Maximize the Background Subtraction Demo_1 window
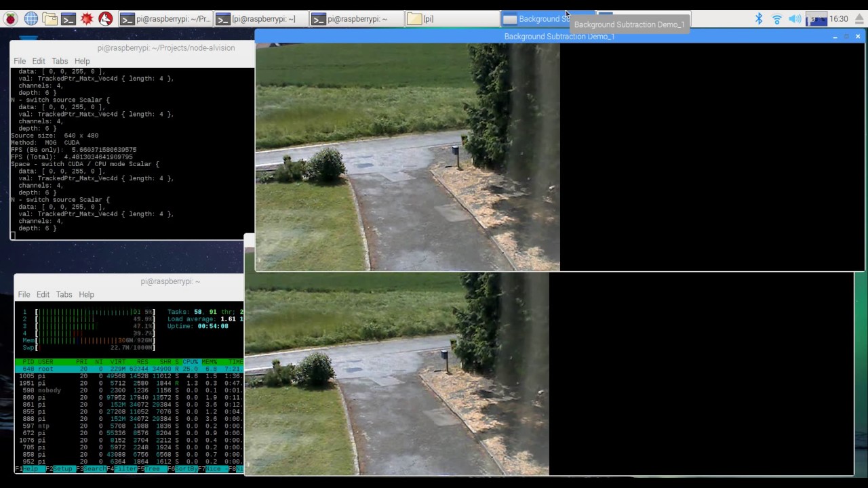The image size is (868, 488). (x=846, y=37)
